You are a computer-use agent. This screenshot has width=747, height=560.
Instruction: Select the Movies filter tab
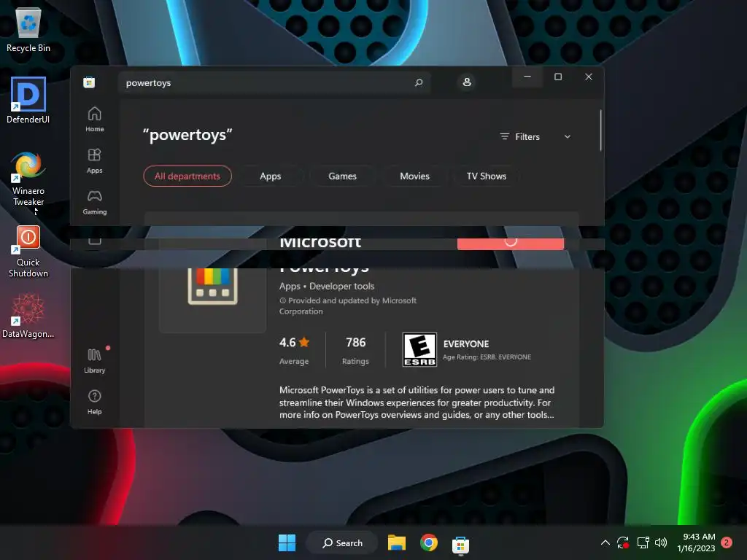tap(414, 176)
